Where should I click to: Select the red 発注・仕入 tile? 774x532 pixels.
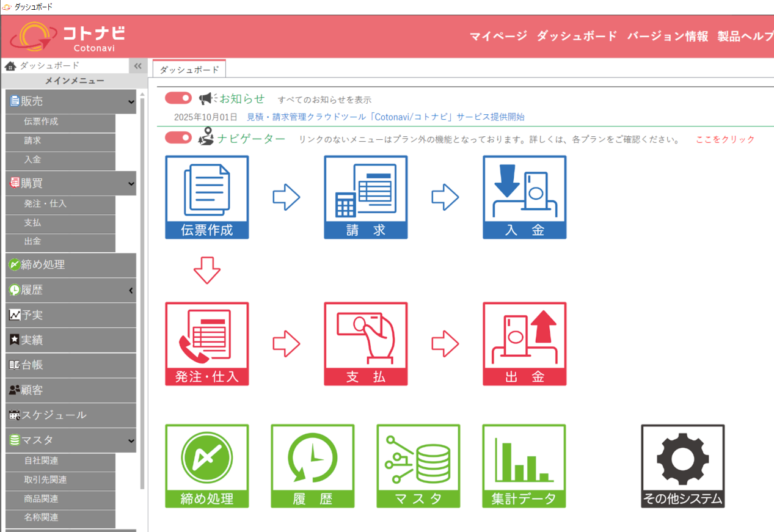pyautogui.click(x=206, y=343)
